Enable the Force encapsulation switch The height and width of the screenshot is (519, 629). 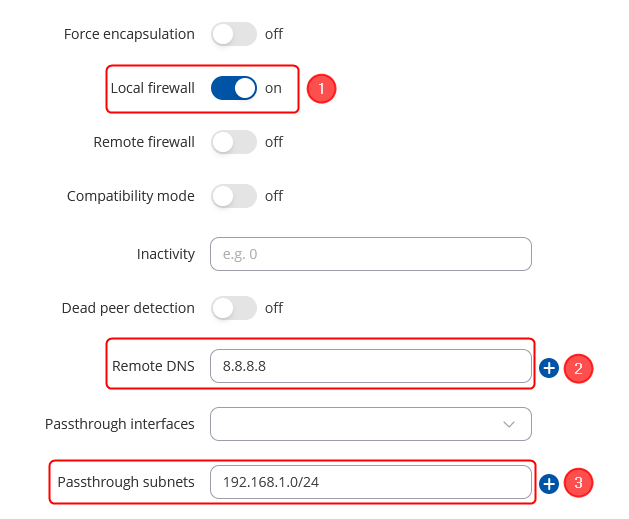pos(235,34)
